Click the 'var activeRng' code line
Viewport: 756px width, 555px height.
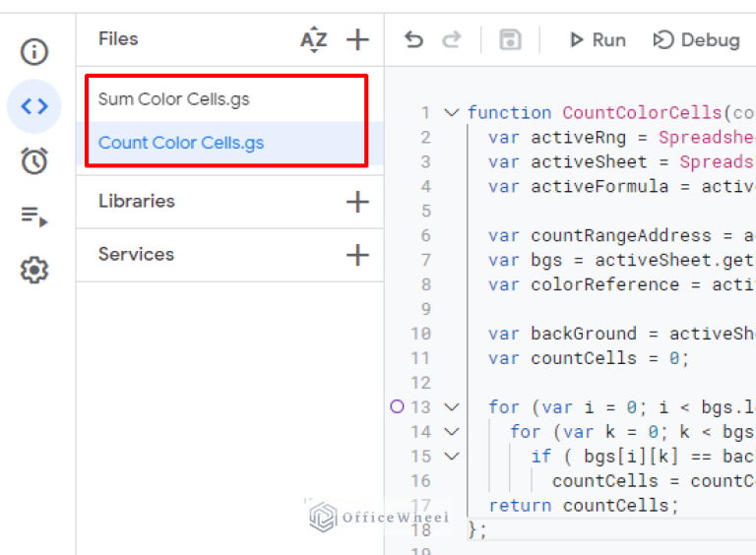(621, 138)
